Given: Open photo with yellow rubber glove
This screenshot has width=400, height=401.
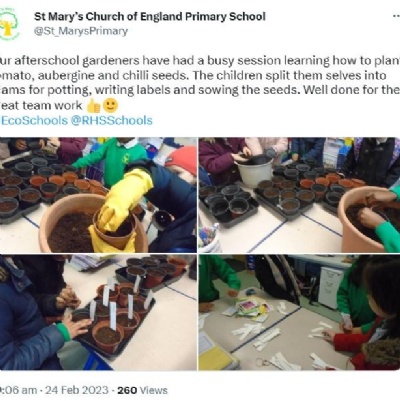Looking at the screenshot, I should (x=98, y=195).
